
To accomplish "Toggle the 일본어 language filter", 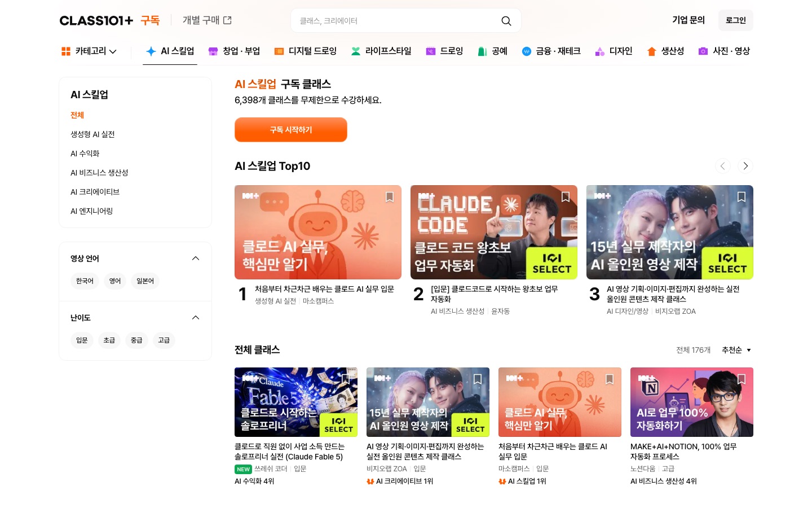I will coord(145,281).
